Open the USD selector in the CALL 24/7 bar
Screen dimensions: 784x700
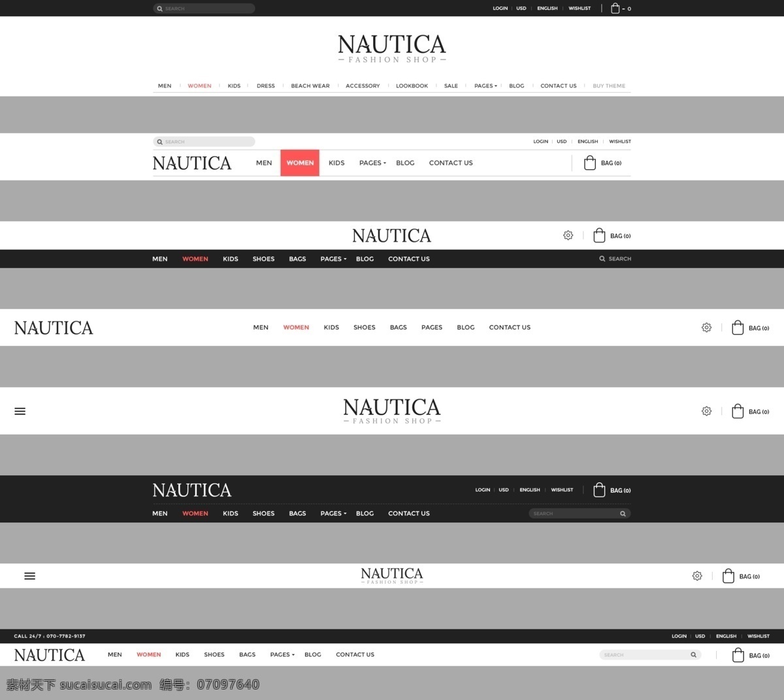pos(700,636)
